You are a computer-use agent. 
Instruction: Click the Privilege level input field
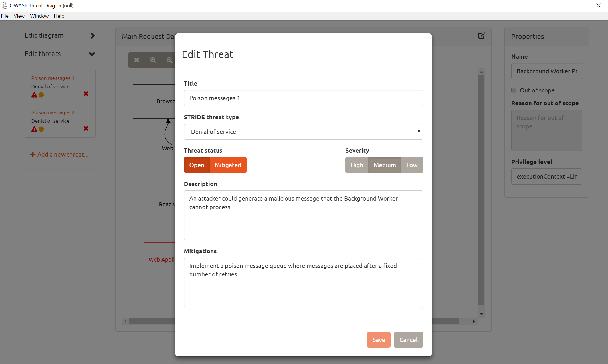[547, 177]
